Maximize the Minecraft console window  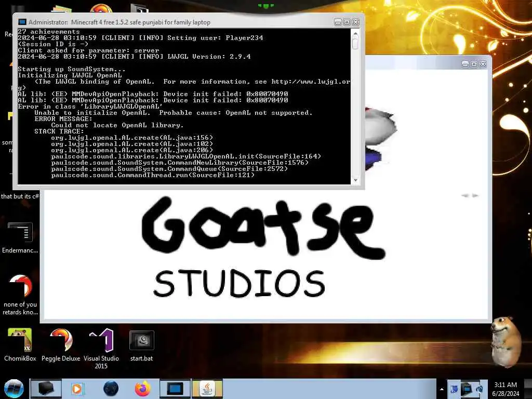tap(347, 22)
